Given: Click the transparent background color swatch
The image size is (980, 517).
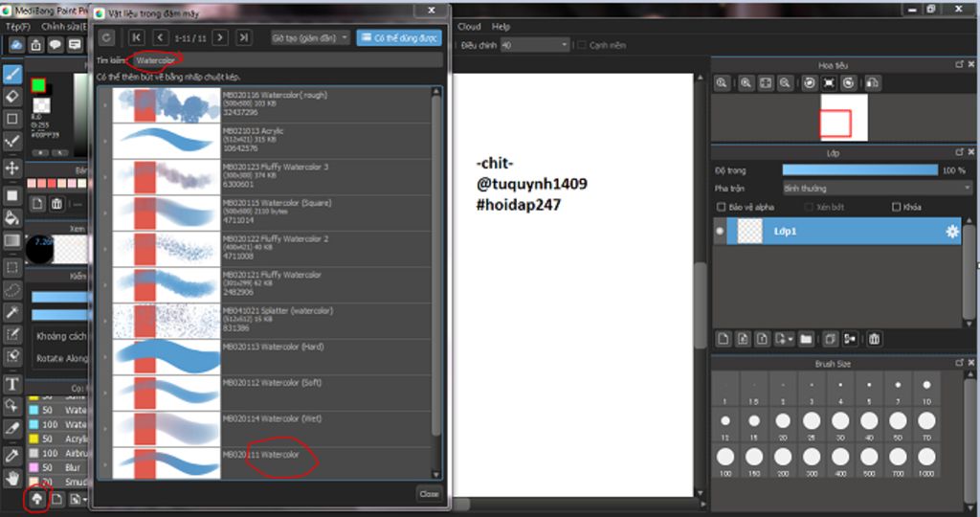Looking at the screenshot, I should click(x=42, y=104).
